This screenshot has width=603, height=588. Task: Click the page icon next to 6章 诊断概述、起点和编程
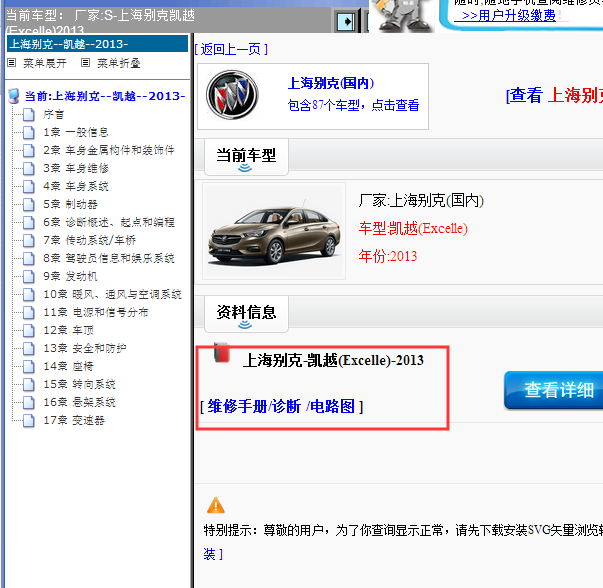pos(28,223)
